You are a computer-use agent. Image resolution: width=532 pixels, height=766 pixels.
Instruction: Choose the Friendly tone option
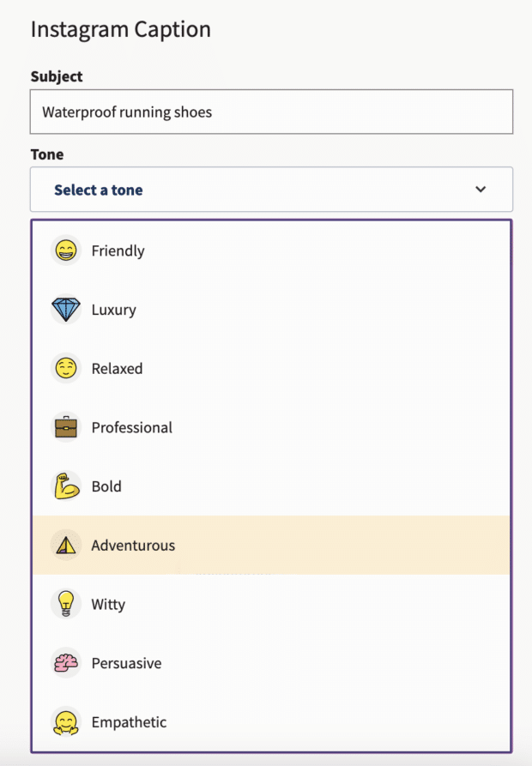pos(118,250)
